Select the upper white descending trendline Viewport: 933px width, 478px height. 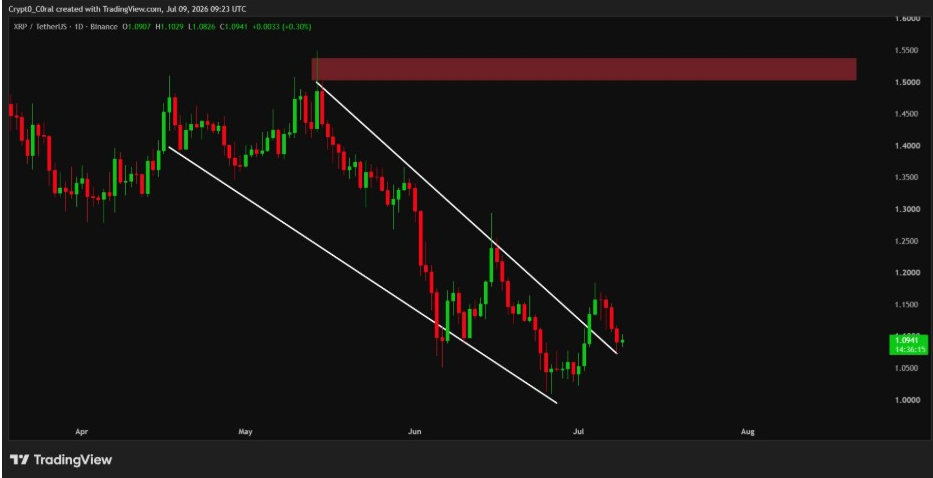click(466, 217)
